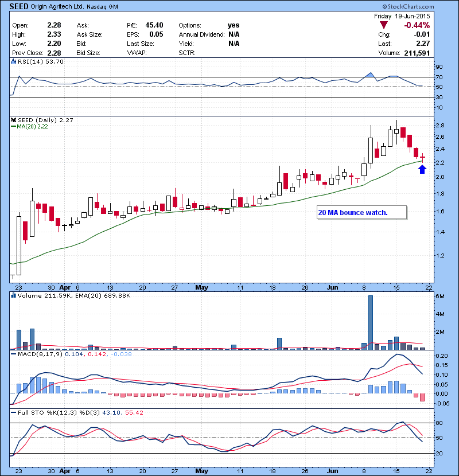Select the SEED ticker symbol in the header

[x=19, y=6]
